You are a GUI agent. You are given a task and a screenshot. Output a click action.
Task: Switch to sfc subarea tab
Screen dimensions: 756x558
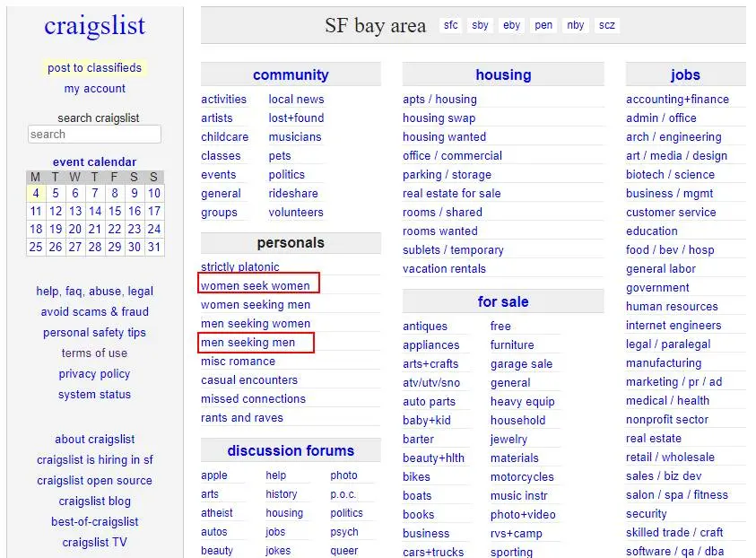click(x=451, y=25)
